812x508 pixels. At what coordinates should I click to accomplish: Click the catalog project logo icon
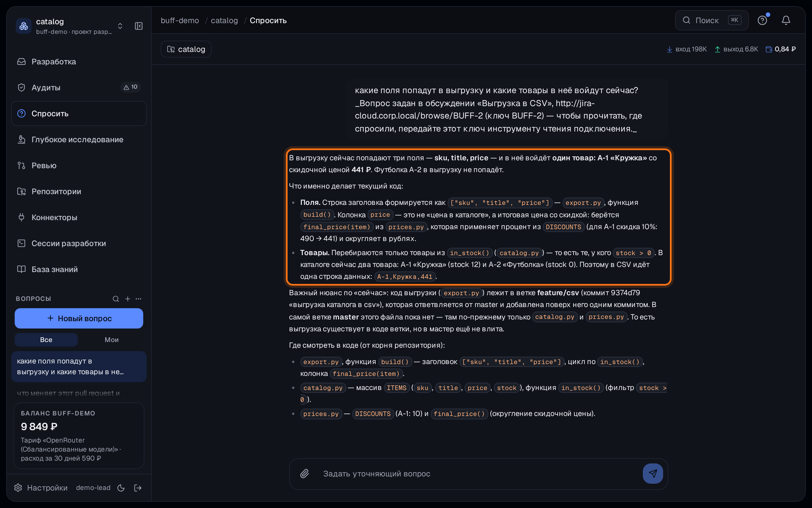24,26
